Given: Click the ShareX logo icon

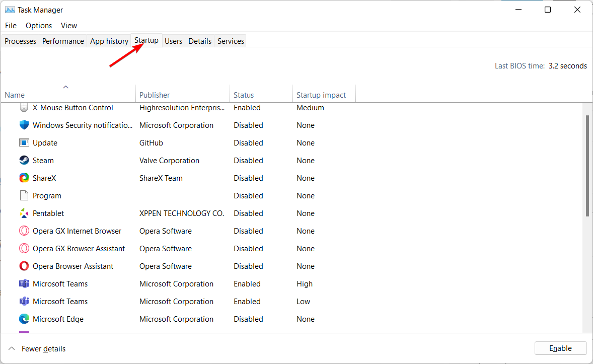Looking at the screenshot, I should click(24, 178).
